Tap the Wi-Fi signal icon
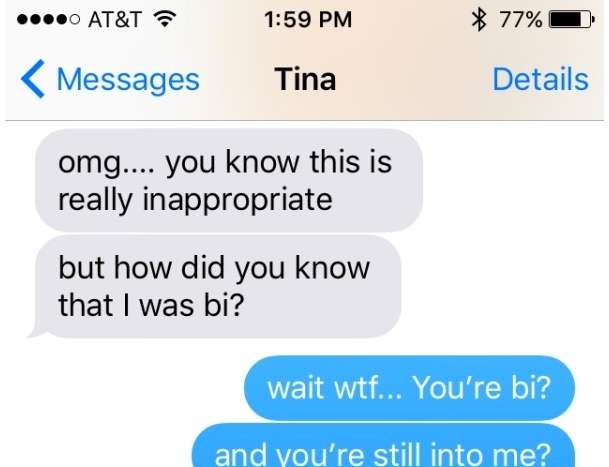Screen dimensions: 609x467 (x=165, y=18)
